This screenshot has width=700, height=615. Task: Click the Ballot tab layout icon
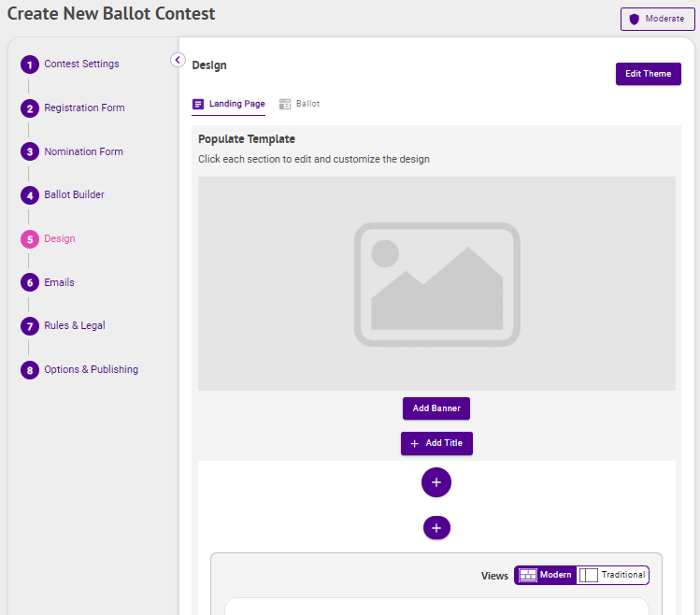pos(285,104)
